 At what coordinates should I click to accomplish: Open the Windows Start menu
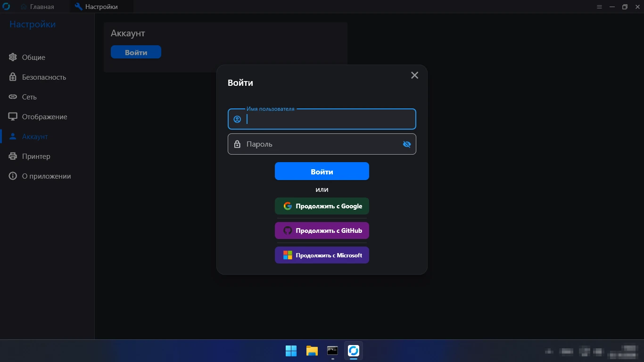click(x=291, y=351)
